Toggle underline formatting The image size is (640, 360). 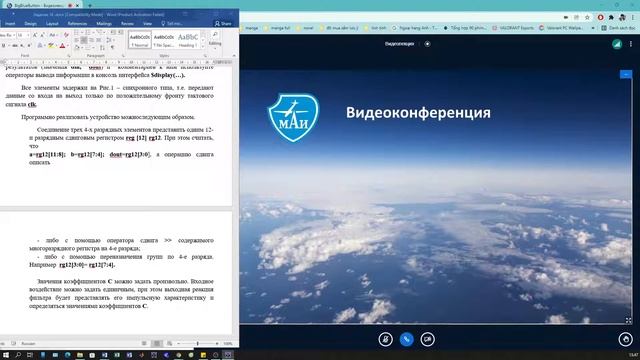[4, 45]
